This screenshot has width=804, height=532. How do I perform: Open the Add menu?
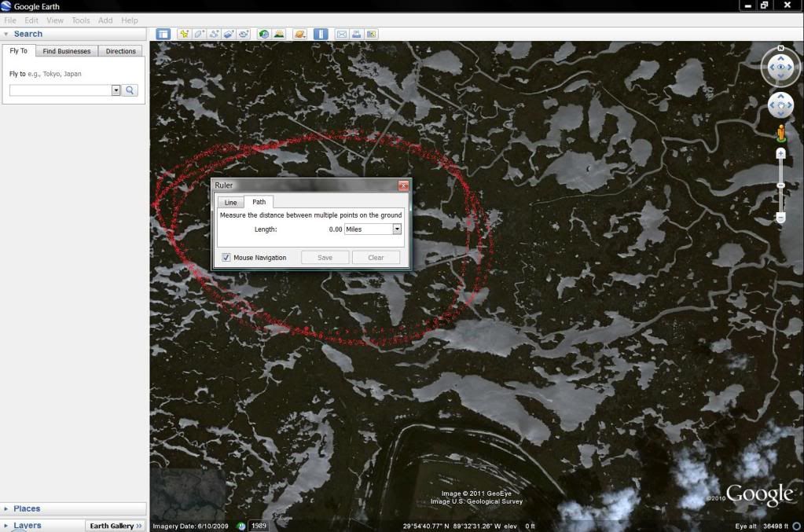(x=105, y=20)
